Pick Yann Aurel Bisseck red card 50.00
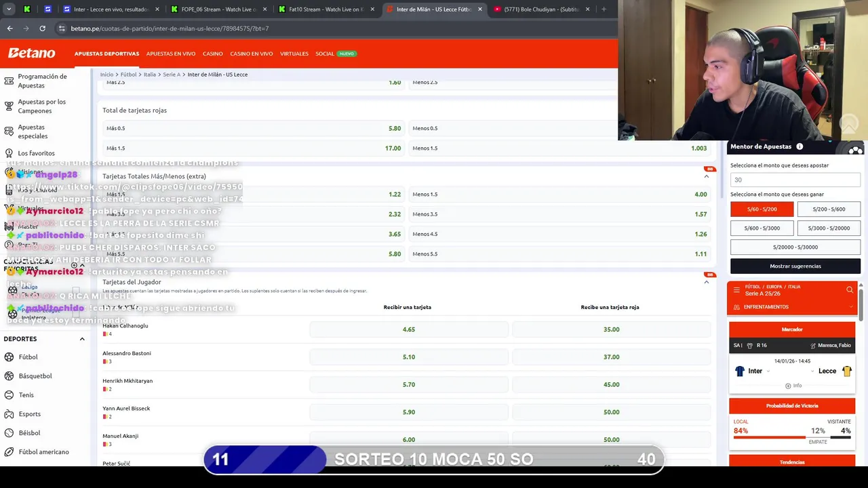868x488 pixels. tap(612, 412)
